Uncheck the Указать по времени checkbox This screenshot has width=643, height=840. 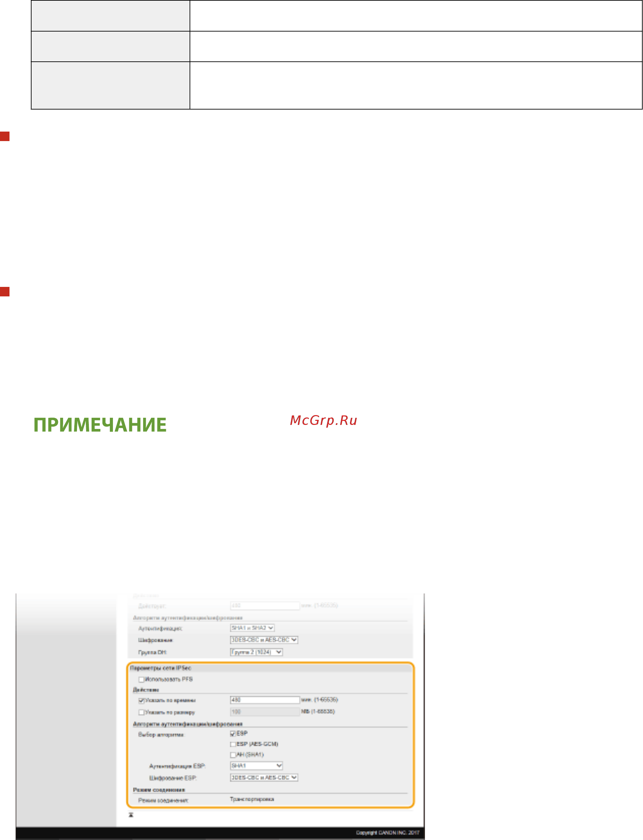pyautogui.click(x=141, y=700)
